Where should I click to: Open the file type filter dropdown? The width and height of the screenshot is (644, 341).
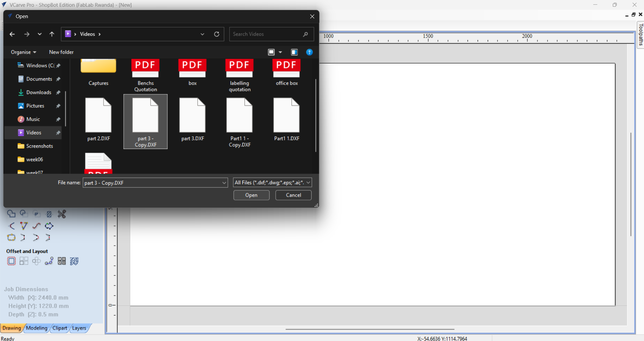click(x=272, y=183)
